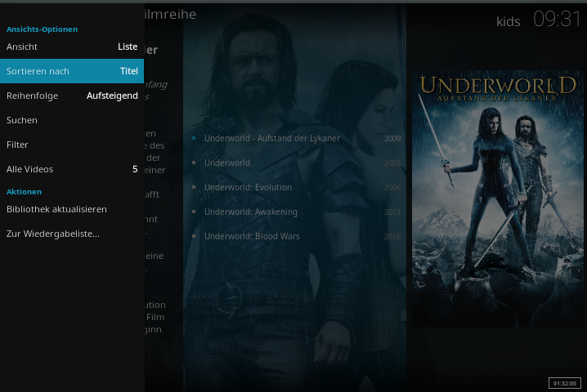Click the Alle Videos count '5'
This screenshot has width=587, height=392.
click(135, 169)
